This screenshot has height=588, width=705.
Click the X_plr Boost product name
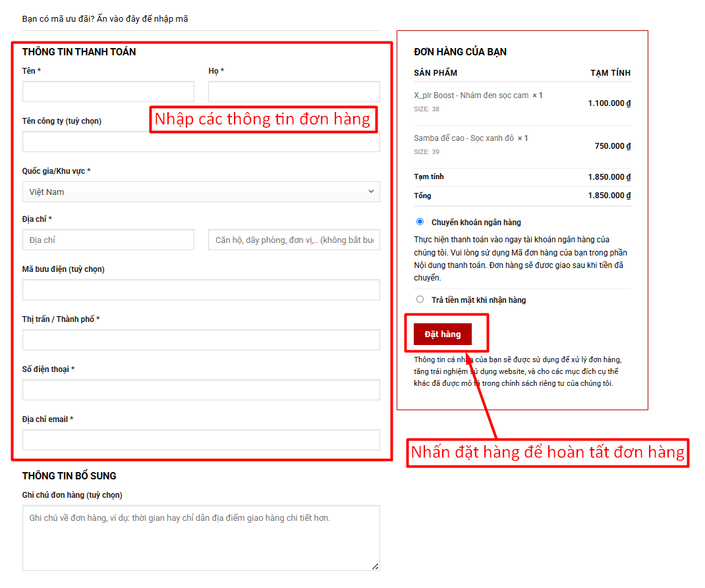point(471,95)
